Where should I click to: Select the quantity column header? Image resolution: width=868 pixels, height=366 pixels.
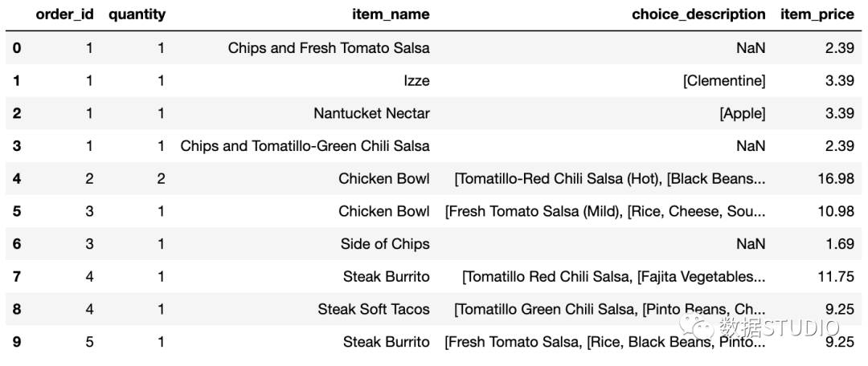click(137, 15)
